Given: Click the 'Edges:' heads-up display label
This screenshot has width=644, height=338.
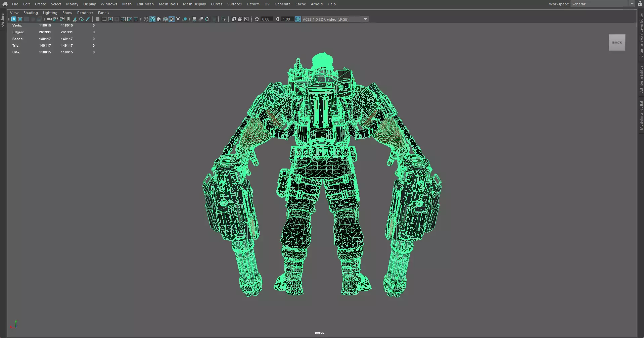Looking at the screenshot, I should click(18, 32).
